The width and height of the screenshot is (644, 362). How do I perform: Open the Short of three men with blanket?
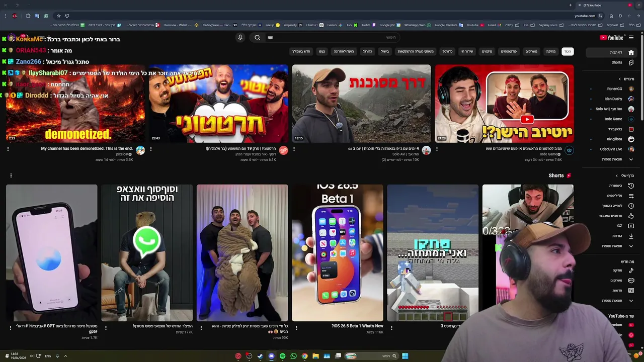pyautogui.click(x=243, y=253)
